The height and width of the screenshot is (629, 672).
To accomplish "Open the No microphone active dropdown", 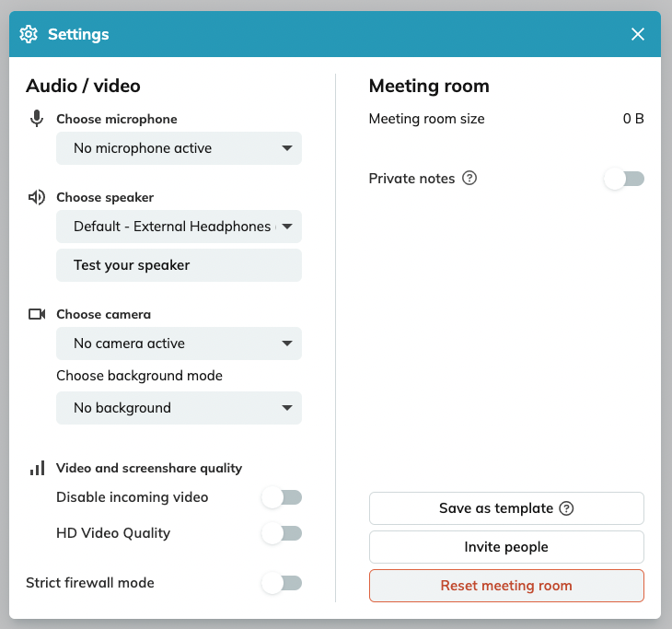I will [180, 148].
